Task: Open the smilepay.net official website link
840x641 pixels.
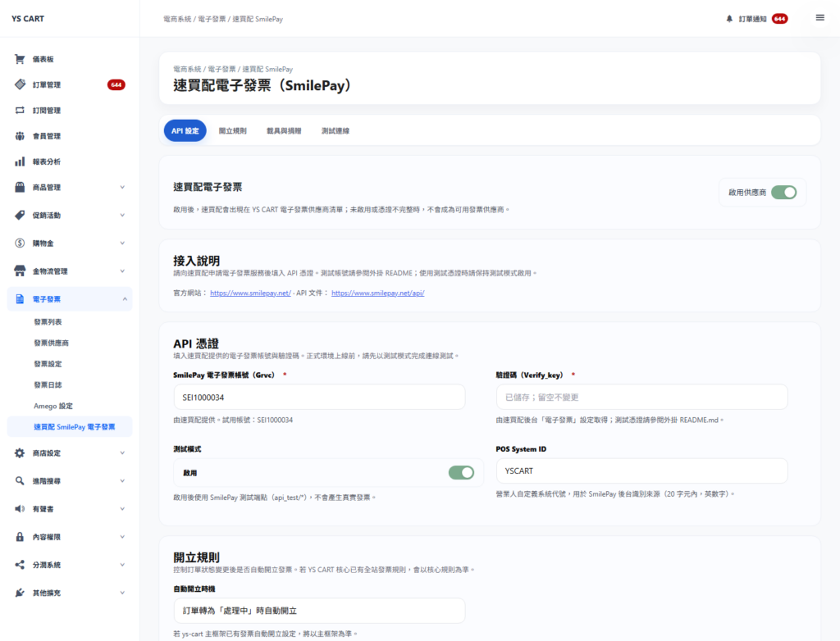Action: [x=250, y=293]
